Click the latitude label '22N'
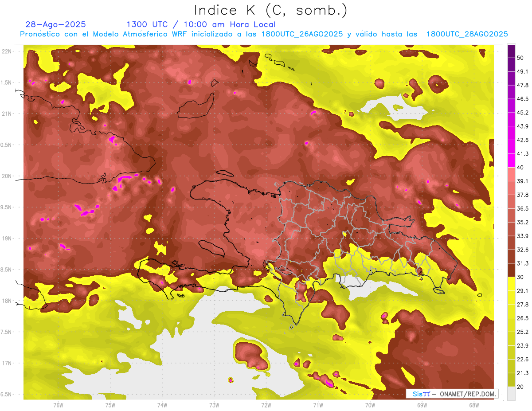532x411 pixels. pyautogui.click(x=6, y=51)
